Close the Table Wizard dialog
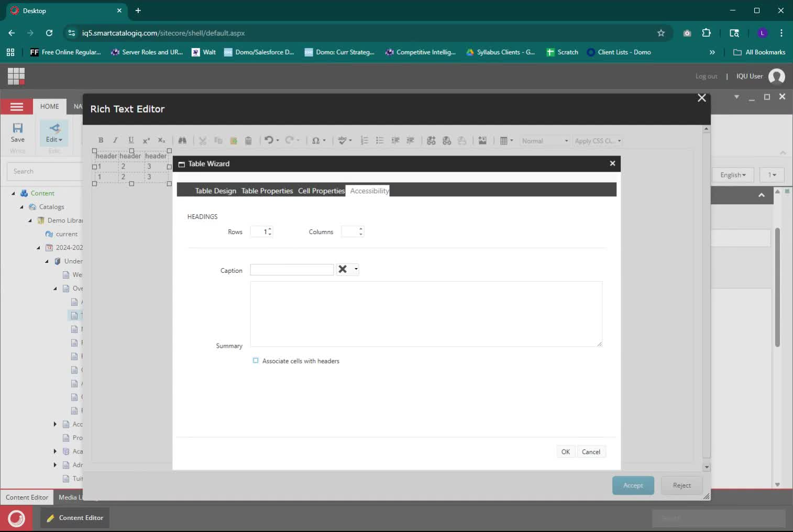This screenshot has width=793, height=532. click(612, 163)
